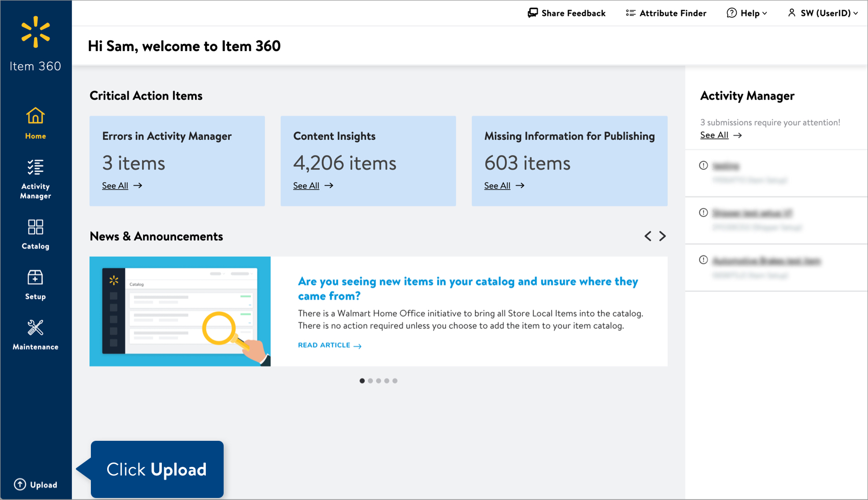Image resolution: width=868 pixels, height=500 pixels.
Task: Open second blurred submission title in Activity Manager
Action: tap(752, 213)
